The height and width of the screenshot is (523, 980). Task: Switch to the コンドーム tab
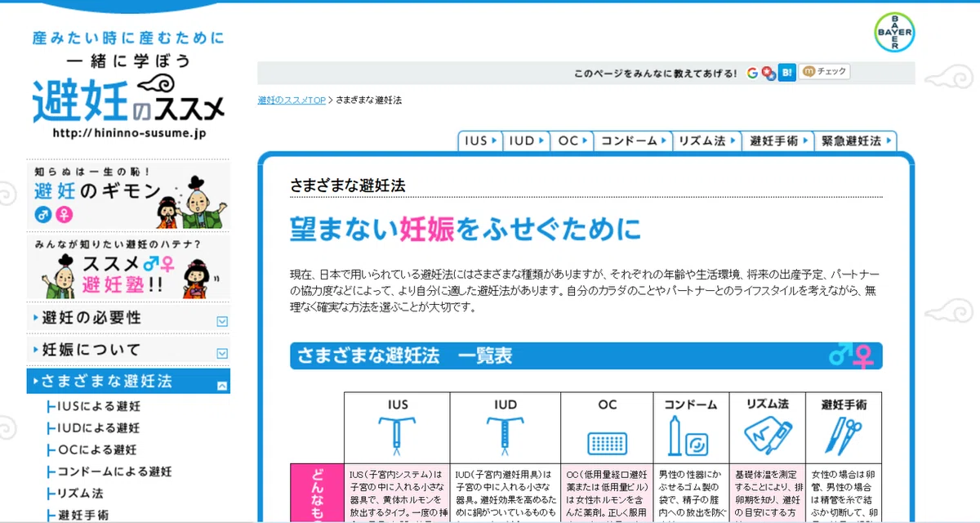(x=634, y=141)
